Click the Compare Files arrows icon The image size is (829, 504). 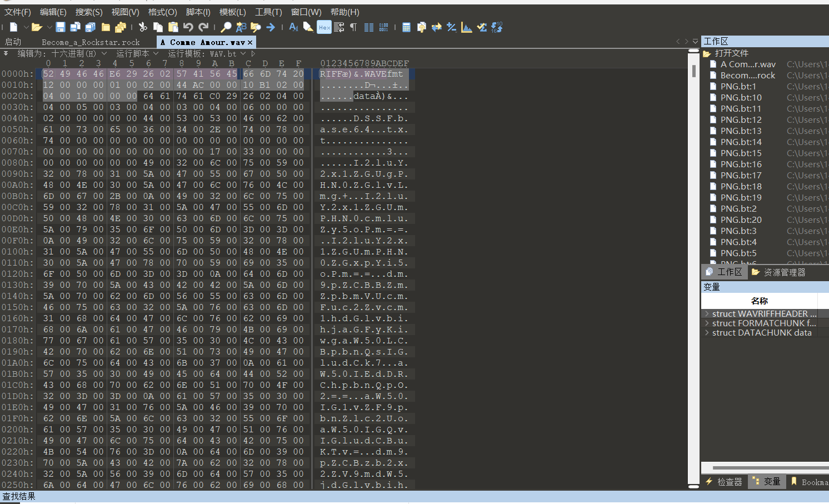click(x=436, y=27)
